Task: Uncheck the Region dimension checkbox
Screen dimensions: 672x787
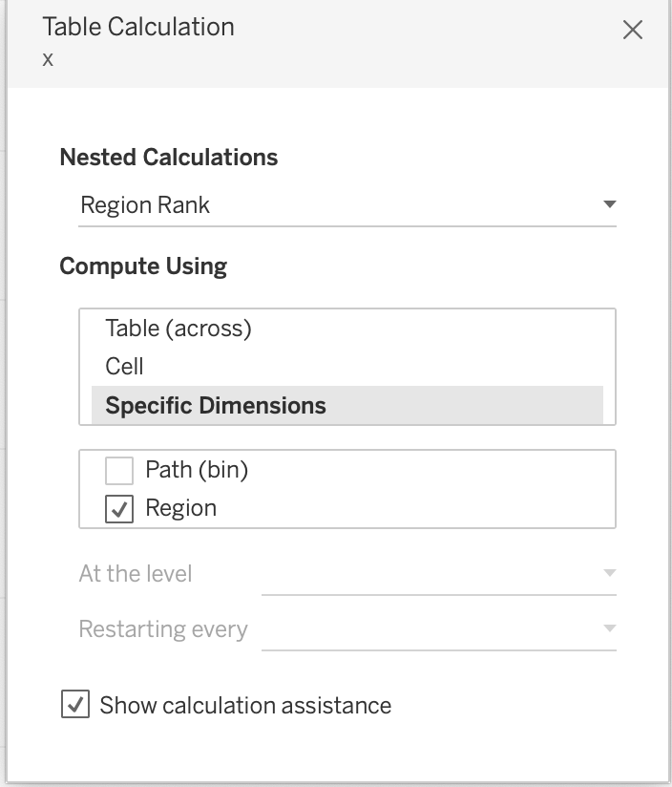Action: [119, 509]
